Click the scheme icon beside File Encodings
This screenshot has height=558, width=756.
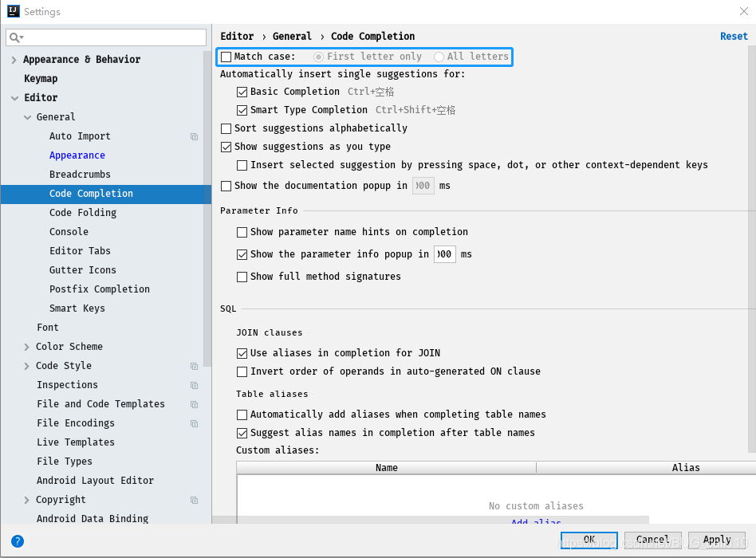click(193, 422)
